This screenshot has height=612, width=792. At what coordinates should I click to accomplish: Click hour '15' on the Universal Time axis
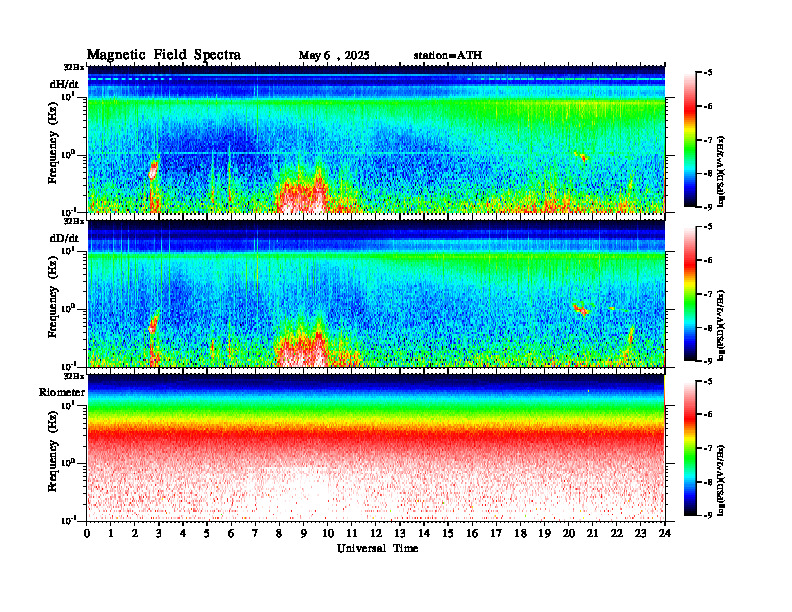click(x=448, y=534)
